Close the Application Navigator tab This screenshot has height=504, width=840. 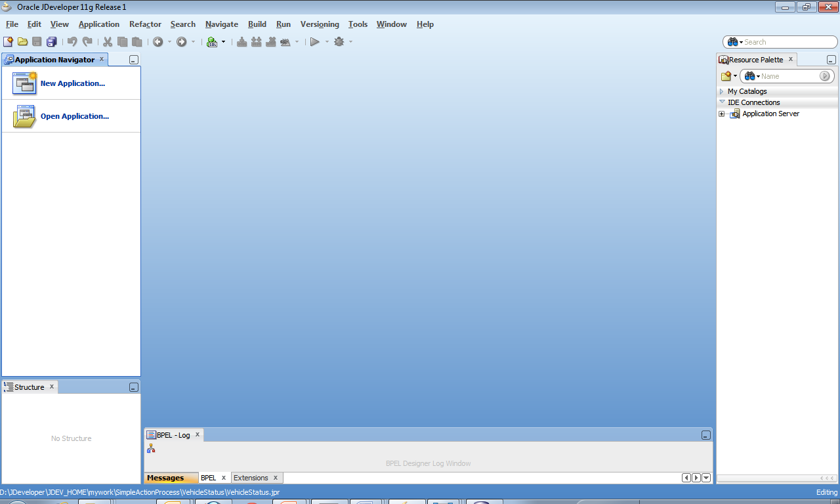coord(102,59)
